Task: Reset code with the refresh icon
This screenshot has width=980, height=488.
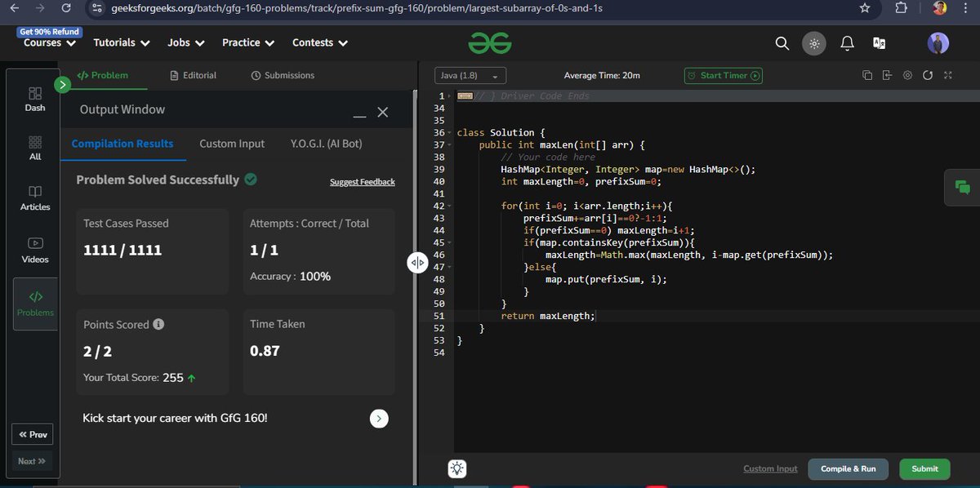Action: pyautogui.click(x=928, y=75)
